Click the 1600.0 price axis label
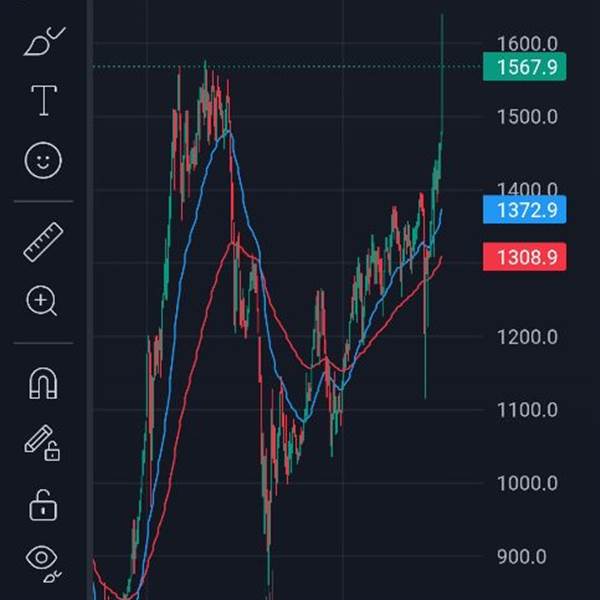The height and width of the screenshot is (600, 600). (527, 44)
